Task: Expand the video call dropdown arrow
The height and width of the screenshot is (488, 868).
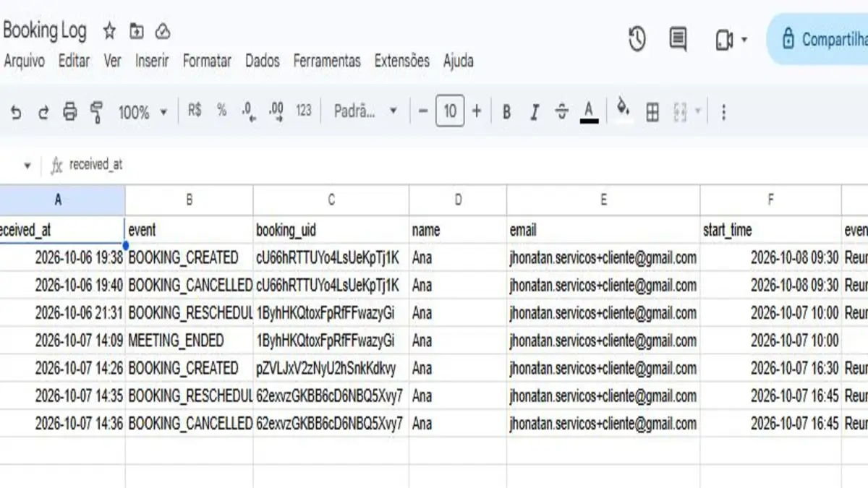Action: (744, 40)
